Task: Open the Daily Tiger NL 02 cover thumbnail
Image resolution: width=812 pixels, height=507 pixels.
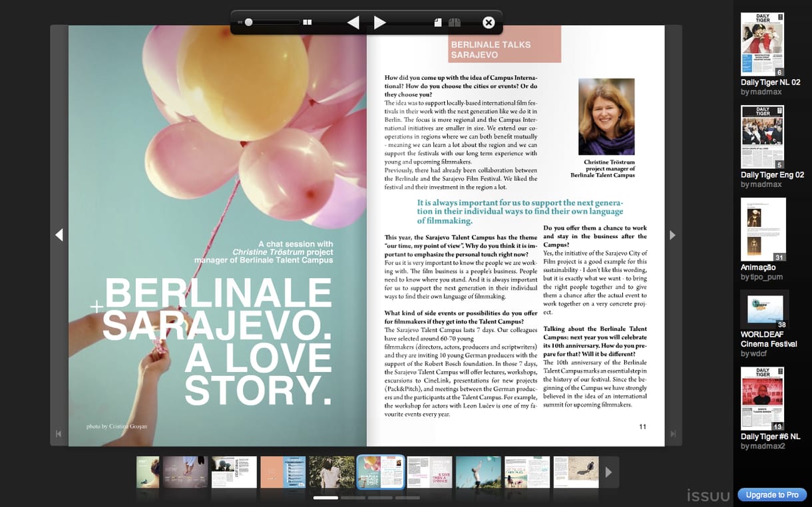Action: pyautogui.click(x=763, y=44)
